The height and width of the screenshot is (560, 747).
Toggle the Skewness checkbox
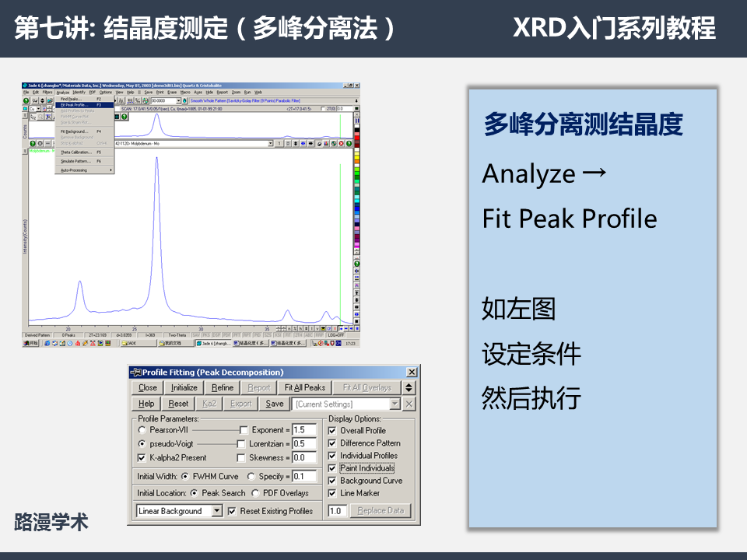241,457
